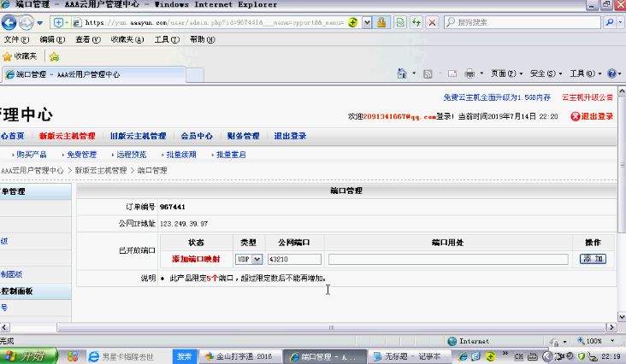This screenshot has width=626, height=364.
Task: Click the Home page icon
Action: (x=402, y=73)
